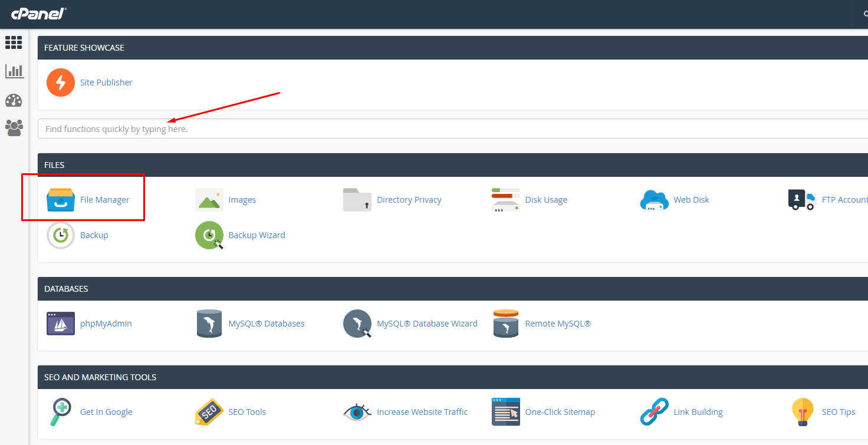868x445 pixels.
Task: Open the Statistics bar chart sidebar icon
Action: click(14, 71)
